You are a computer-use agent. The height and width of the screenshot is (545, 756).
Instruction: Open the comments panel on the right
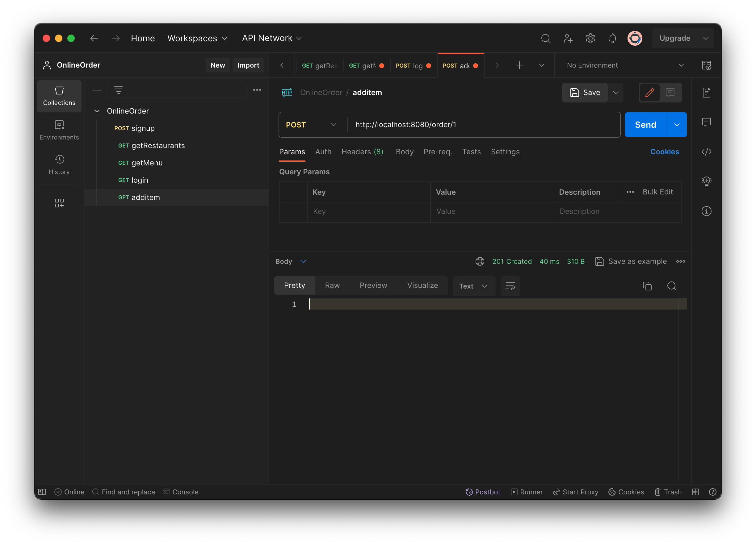pos(706,122)
